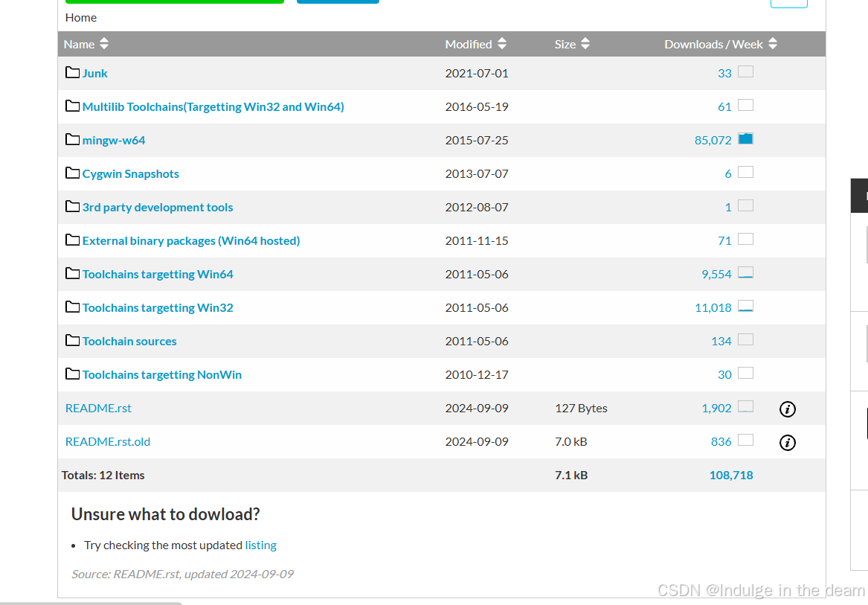Click the folder icon beside Toolchain sources
The height and width of the screenshot is (605, 868).
pos(72,340)
